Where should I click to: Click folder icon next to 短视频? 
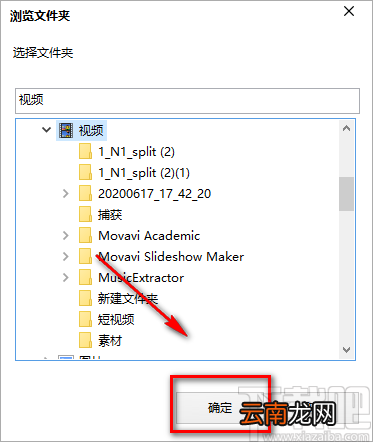[85, 319]
